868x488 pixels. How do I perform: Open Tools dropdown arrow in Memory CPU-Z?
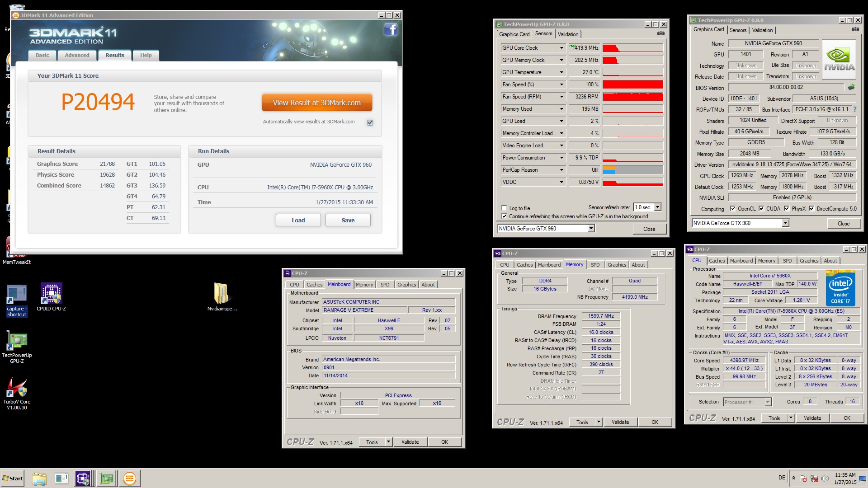[599, 422]
